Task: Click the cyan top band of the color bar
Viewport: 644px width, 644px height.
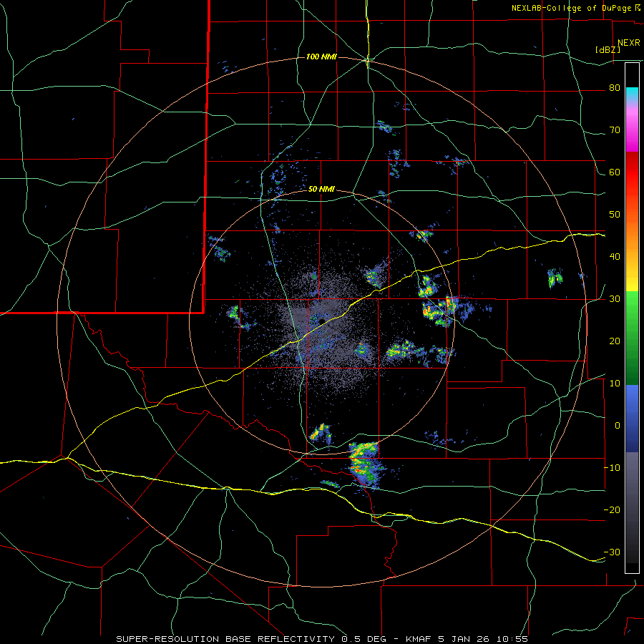Action: point(632,94)
